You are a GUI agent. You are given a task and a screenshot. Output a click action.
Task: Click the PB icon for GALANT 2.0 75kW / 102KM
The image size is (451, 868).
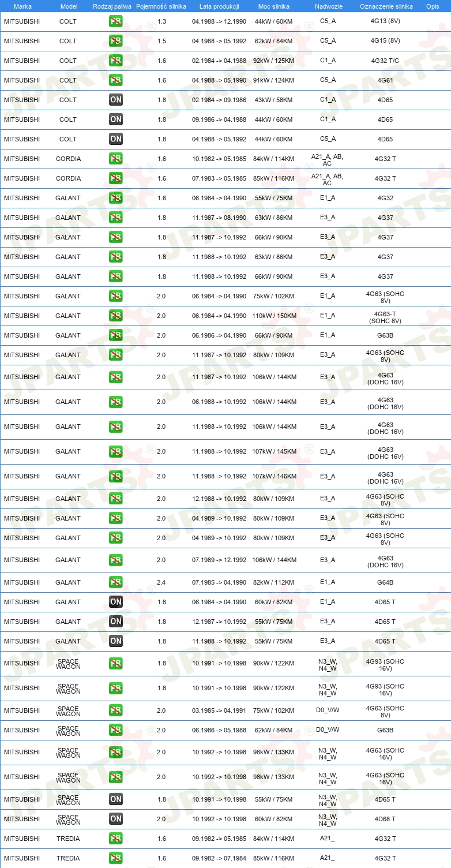tap(116, 296)
